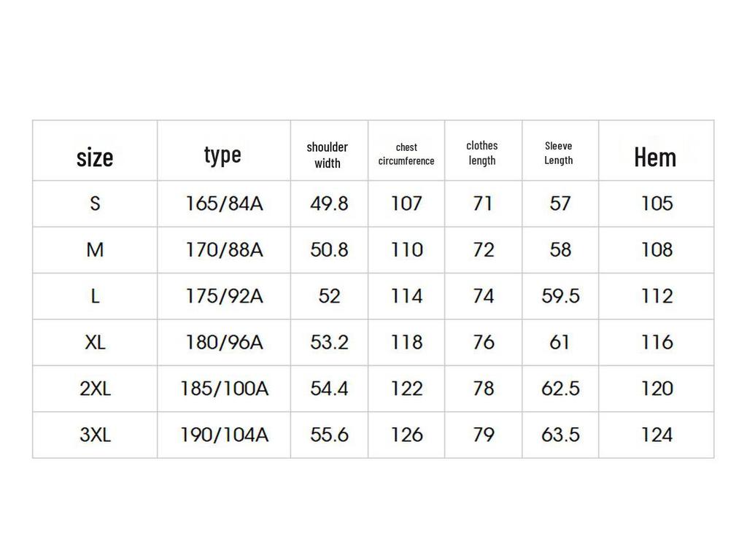Click the "size" column header
The height and width of the screenshot is (560, 747).
[95, 157]
